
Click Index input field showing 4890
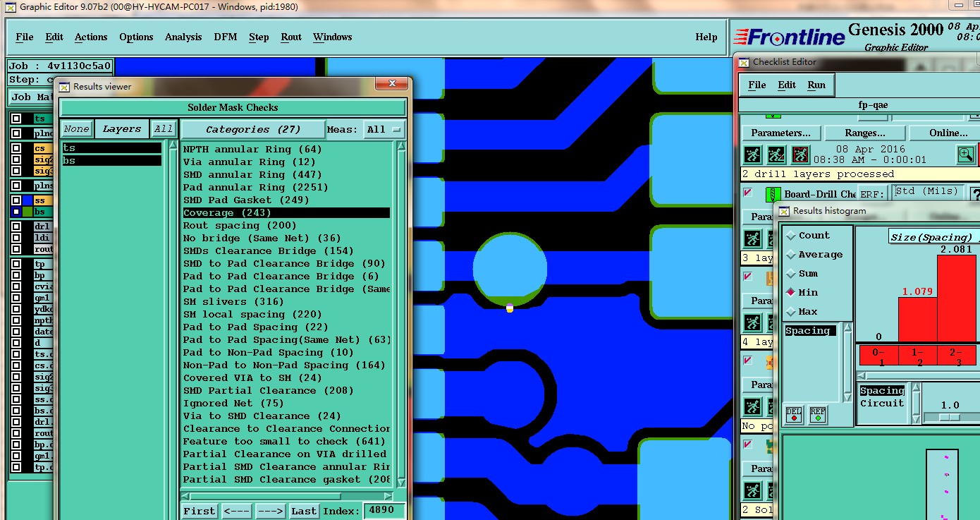click(384, 511)
